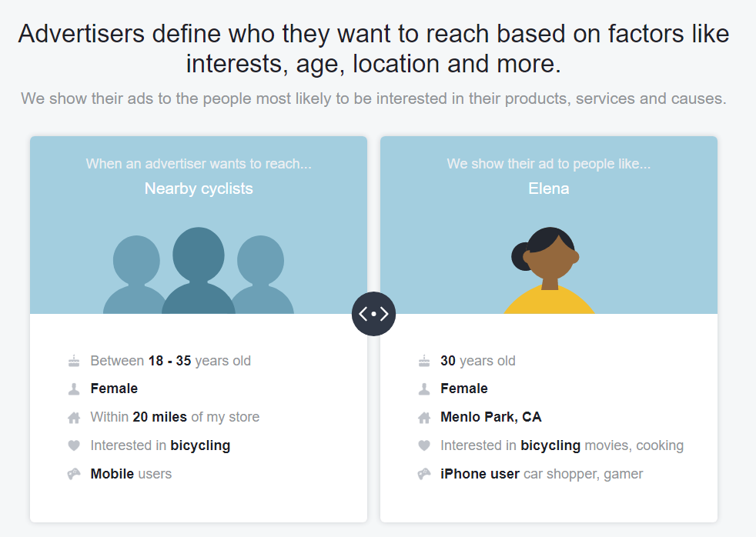
Task: Click the Mobile users detail text
Action: click(x=131, y=474)
